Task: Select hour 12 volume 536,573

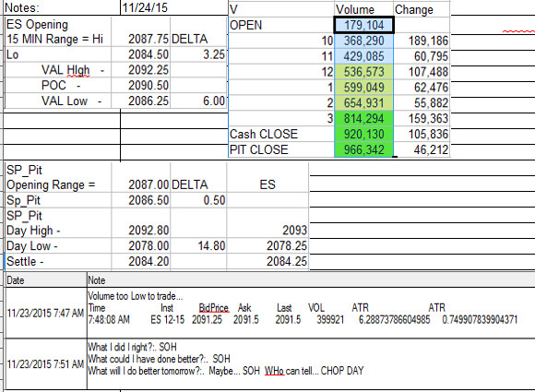Action: (363, 72)
